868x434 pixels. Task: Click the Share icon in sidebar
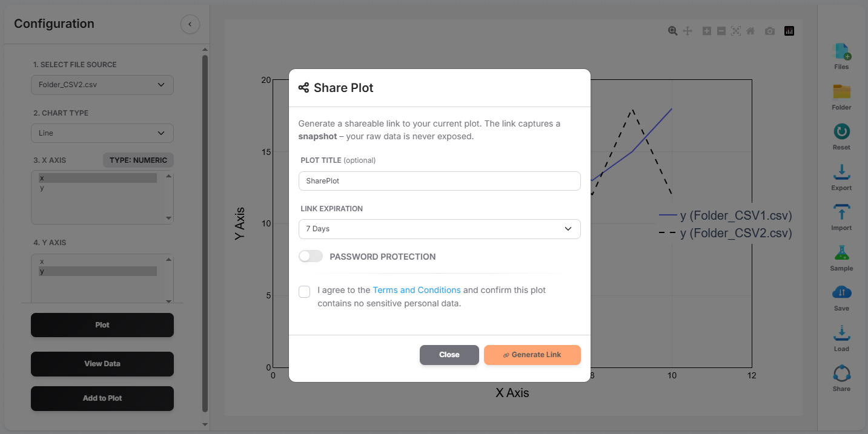point(841,373)
